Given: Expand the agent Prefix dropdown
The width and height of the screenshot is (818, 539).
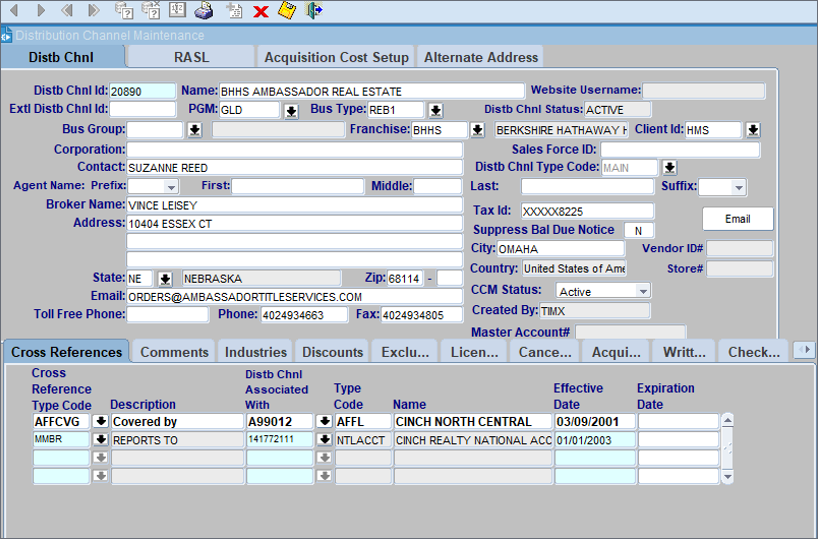Looking at the screenshot, I should (x=171, y=187).
